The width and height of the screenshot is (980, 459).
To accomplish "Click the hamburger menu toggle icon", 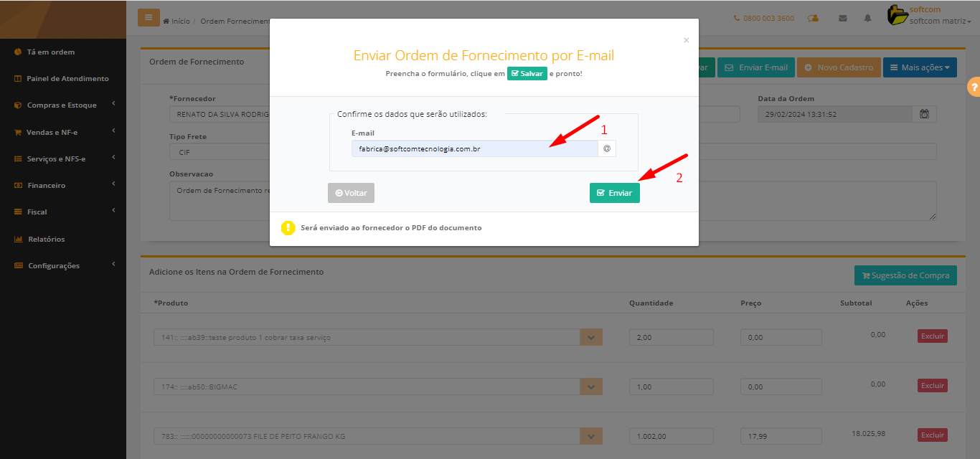I will [149, 18].
